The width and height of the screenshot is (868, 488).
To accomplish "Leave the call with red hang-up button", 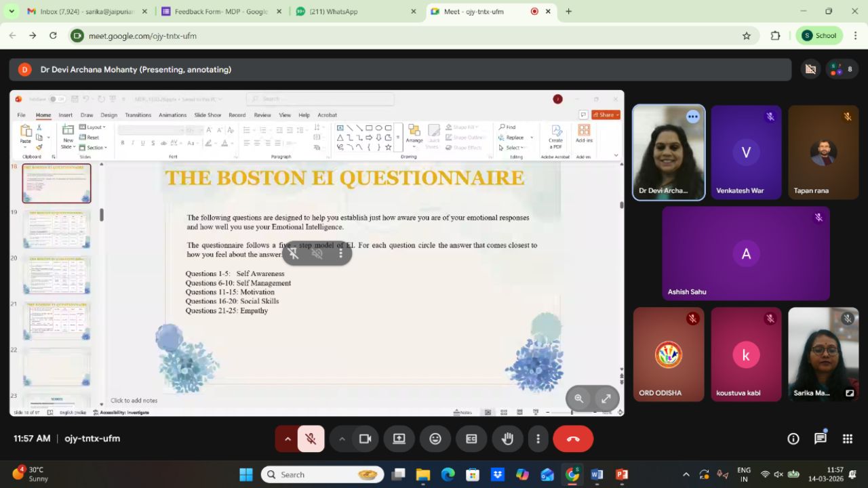I will 573,439.
